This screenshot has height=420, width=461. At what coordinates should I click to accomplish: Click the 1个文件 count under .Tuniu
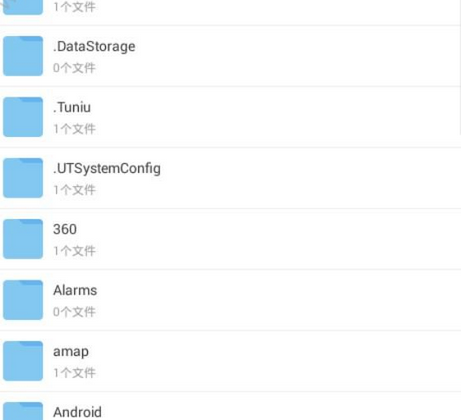(74, 129)
